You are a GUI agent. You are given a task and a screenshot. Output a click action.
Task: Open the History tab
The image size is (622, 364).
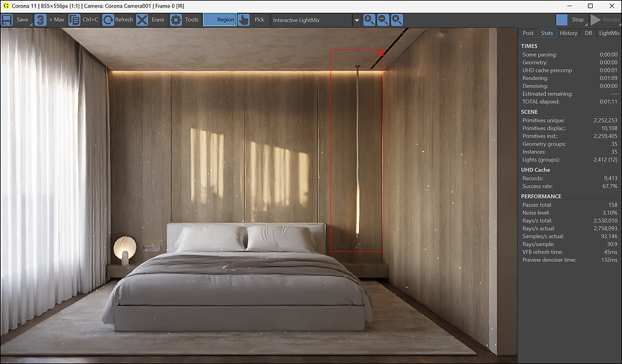click(x=569, y=34)
